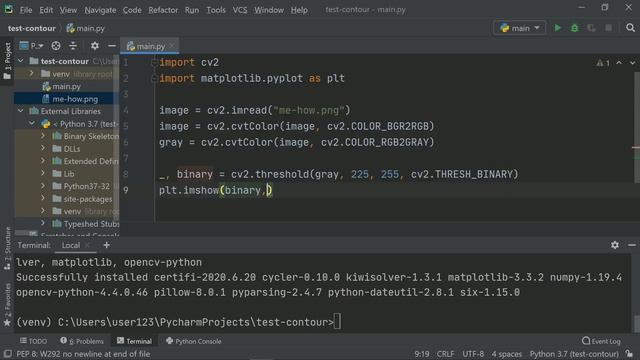Click Python 3.7 (test-contour) interpreter selector
The width and height of the screenshot is (640, 360).
tap(574, 354)
